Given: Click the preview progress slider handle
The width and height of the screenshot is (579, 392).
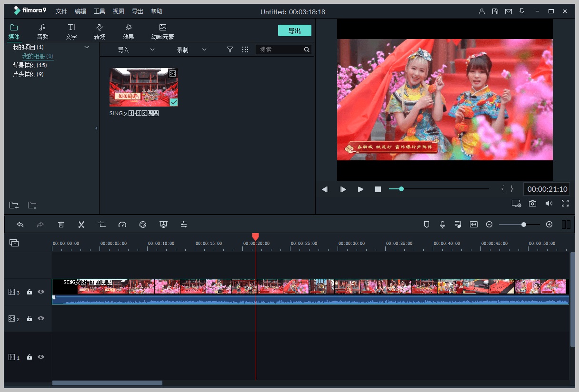Looking at the screenshot, I should (401, 189).
